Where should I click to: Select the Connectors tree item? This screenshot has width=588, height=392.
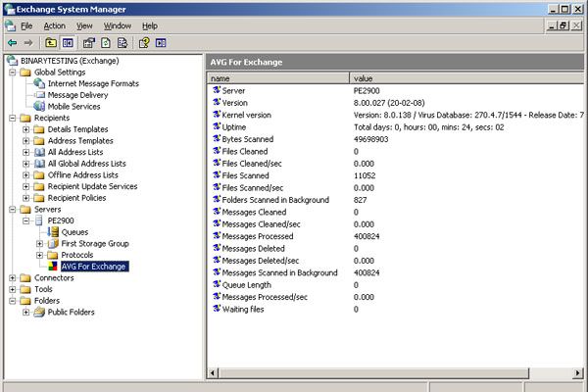tap(54, 278)
